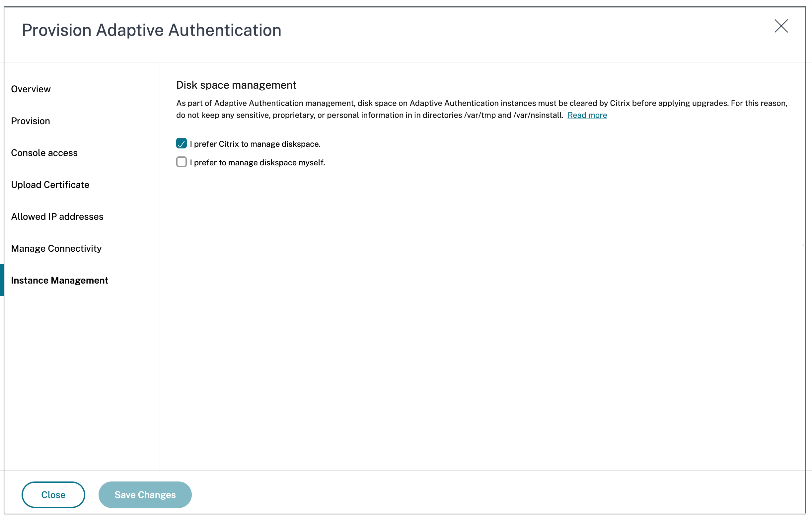812x518 pixels.
Task: Click the "I prefer Citrix to manage diskspace" label
Action: coord(255,144)
